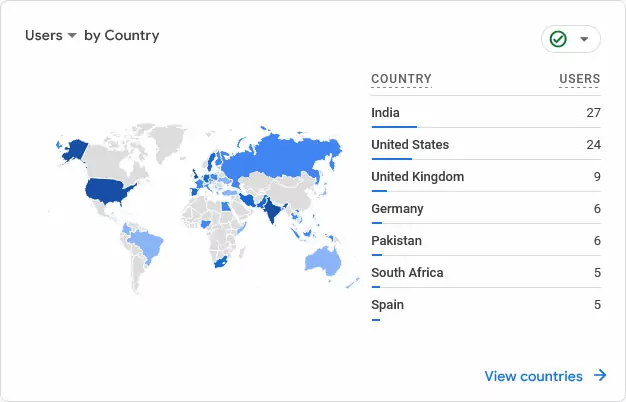Click the by Country card title
This screenshot has height=402, width=626.
point(121,36)
